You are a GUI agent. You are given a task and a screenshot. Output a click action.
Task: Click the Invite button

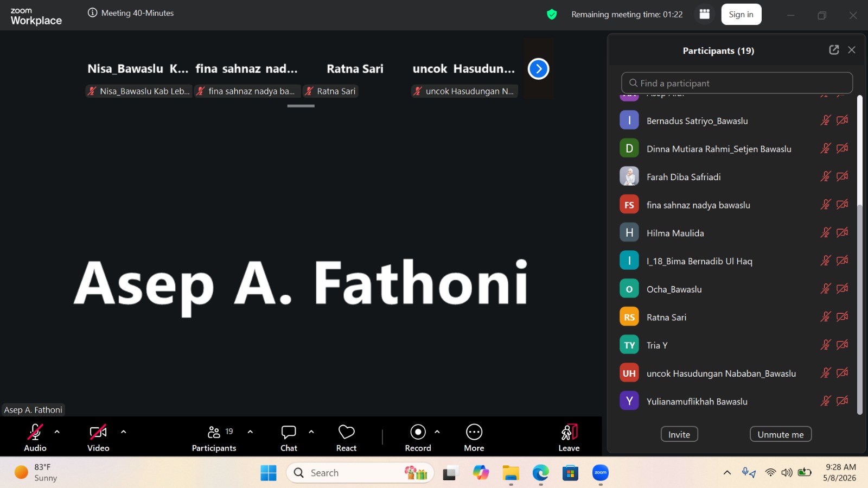pyautogui.click(x=679, y=434)
